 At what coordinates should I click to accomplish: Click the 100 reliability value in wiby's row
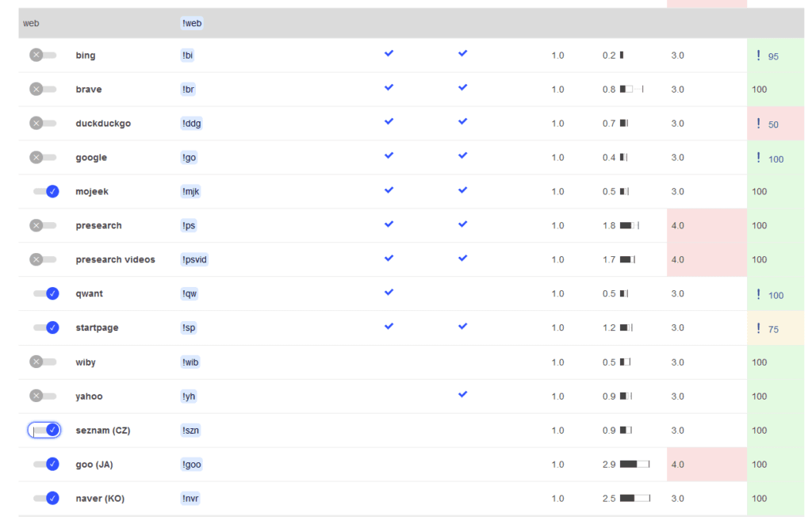click(x=759, y=362)
